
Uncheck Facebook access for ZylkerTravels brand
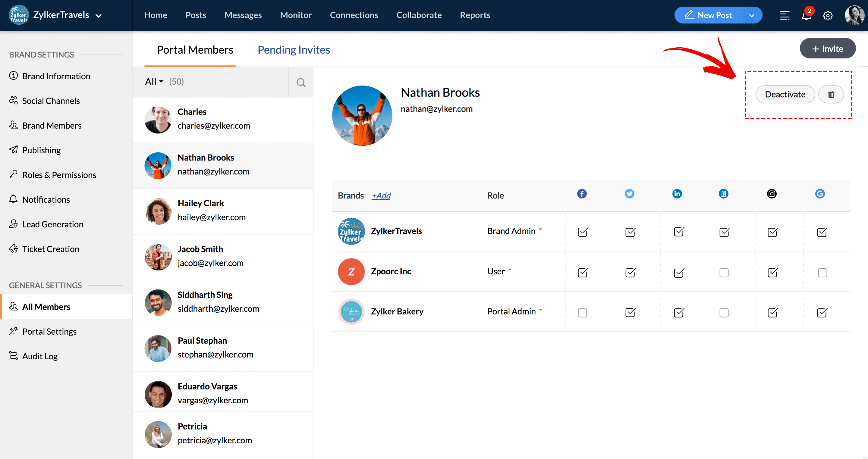[583, 232]
